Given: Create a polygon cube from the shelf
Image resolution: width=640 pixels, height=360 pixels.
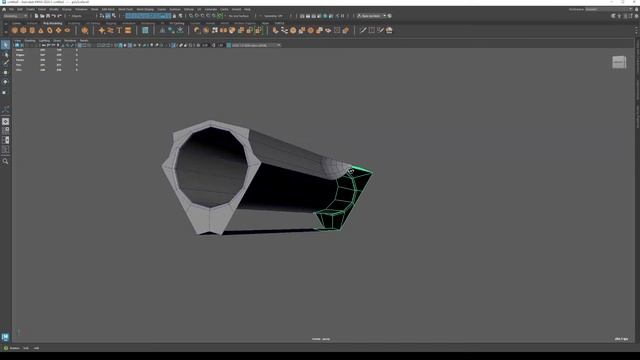Looking at the screenshot, I should pos(23,30).
